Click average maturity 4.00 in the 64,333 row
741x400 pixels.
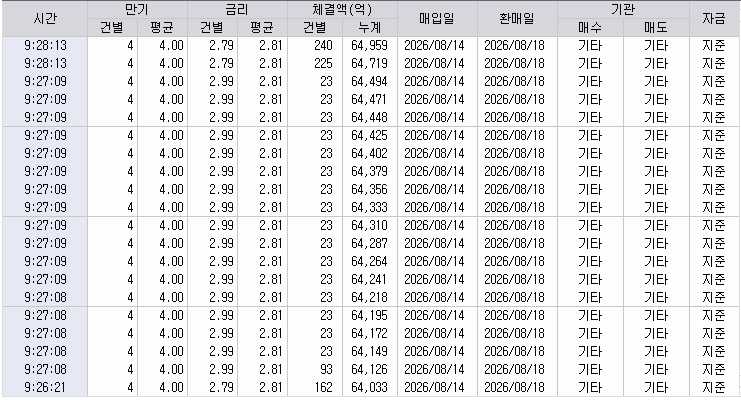171,208
